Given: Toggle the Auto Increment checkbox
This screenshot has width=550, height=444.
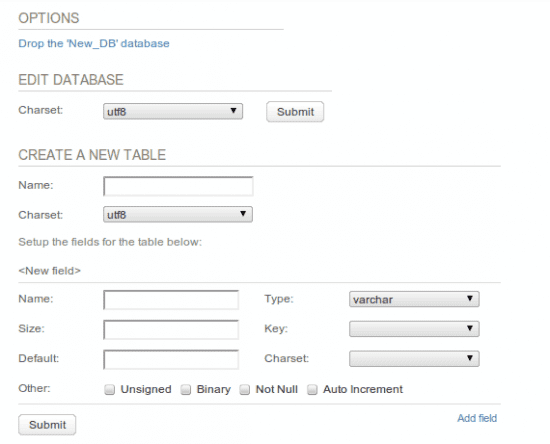Looking at the screenshot, I should pos(312,390).
